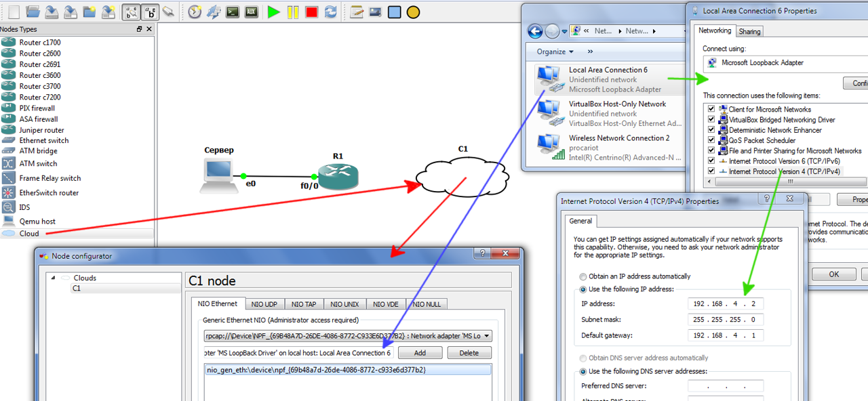868x401 pixels.
Task: Click the Show interface labels icon
Action: (x=131, y=12)
